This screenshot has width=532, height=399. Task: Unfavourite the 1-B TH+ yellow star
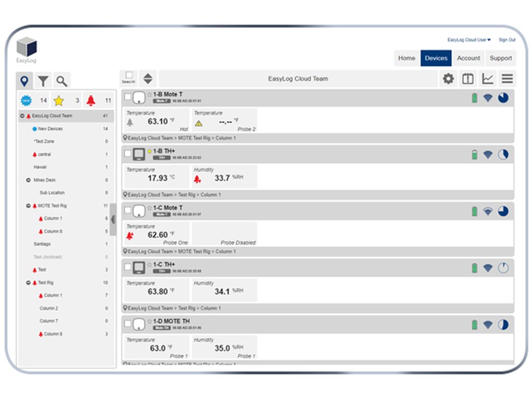(150, 151)
